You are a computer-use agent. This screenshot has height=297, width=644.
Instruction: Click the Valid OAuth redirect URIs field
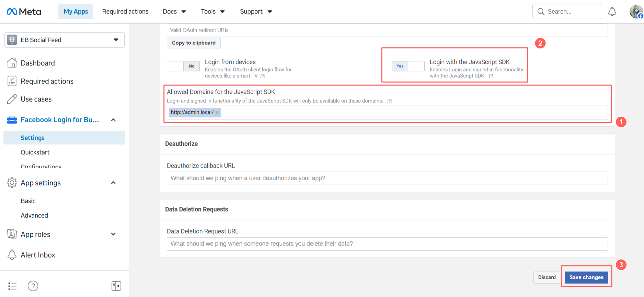pos(387,30)
